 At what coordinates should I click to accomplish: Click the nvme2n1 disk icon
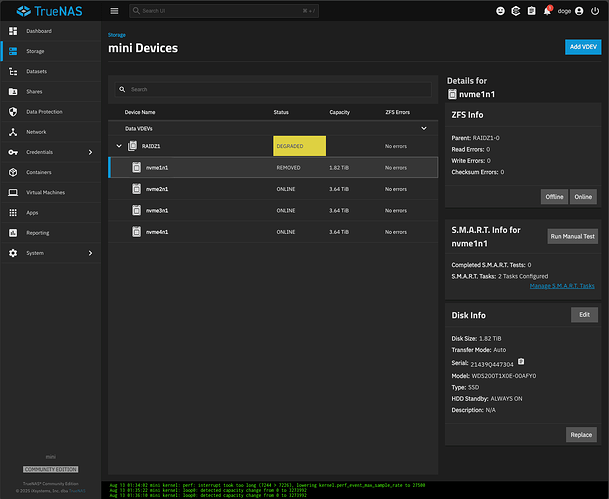tap(136, 189)
